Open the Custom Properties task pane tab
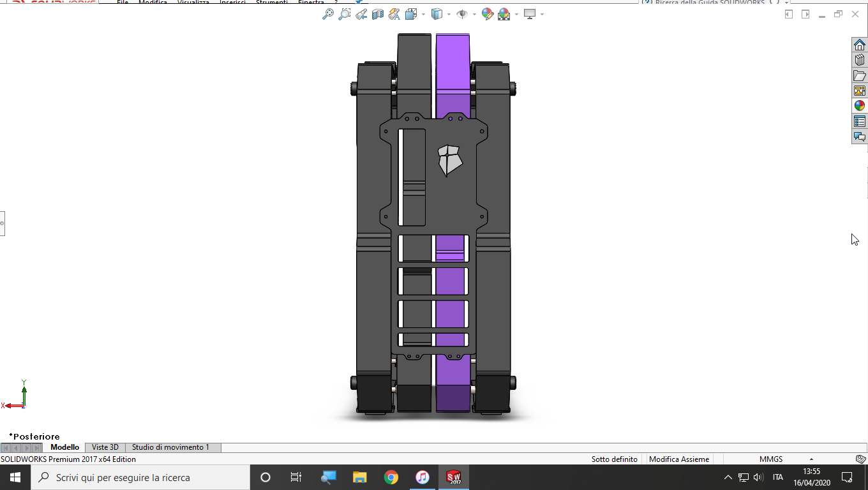868x490 pixels. 860,121
